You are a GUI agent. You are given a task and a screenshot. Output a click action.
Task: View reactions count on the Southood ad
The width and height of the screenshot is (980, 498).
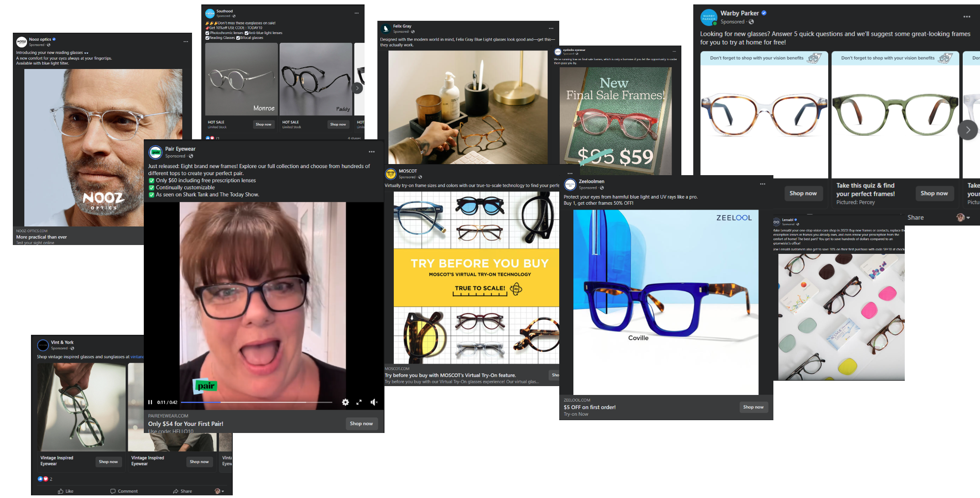point(212,138)
